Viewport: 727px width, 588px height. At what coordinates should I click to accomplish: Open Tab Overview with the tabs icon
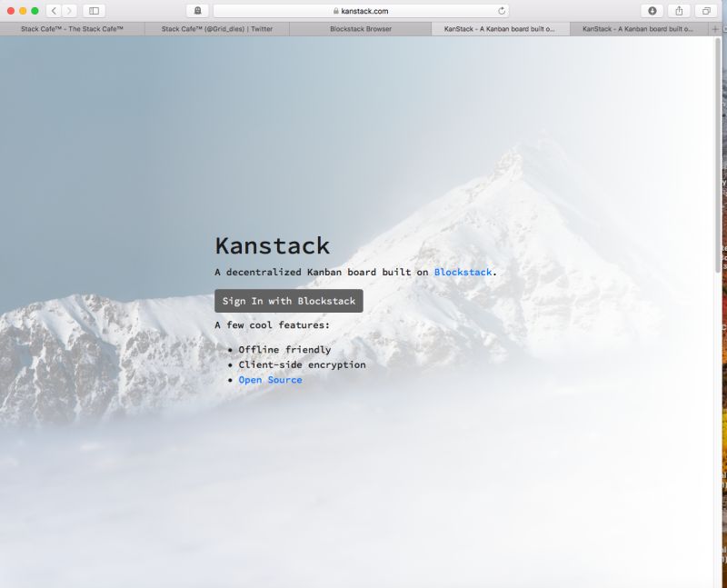coord(705,12)
